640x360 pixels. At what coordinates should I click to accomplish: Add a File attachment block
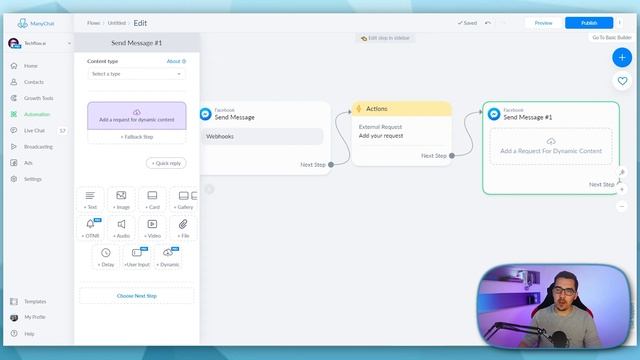pyautogui.click(x=183, y=228)
